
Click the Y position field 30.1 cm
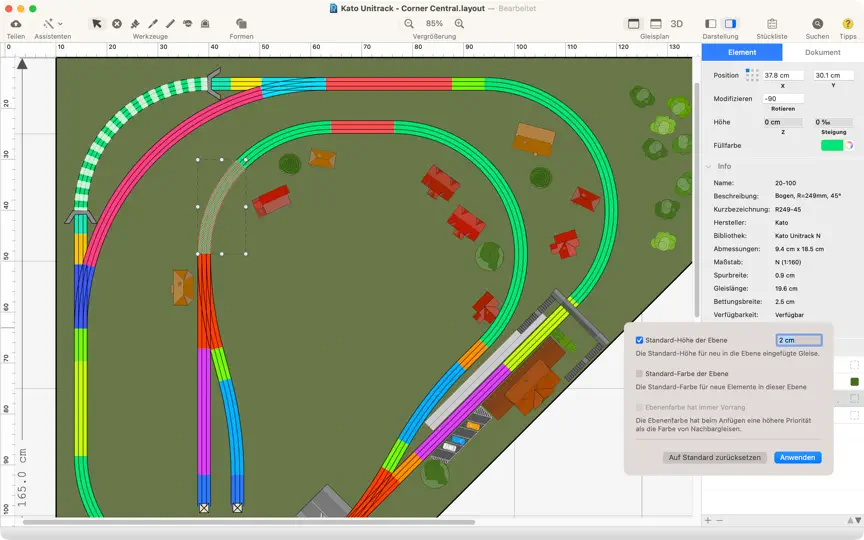tap(834, 75)
